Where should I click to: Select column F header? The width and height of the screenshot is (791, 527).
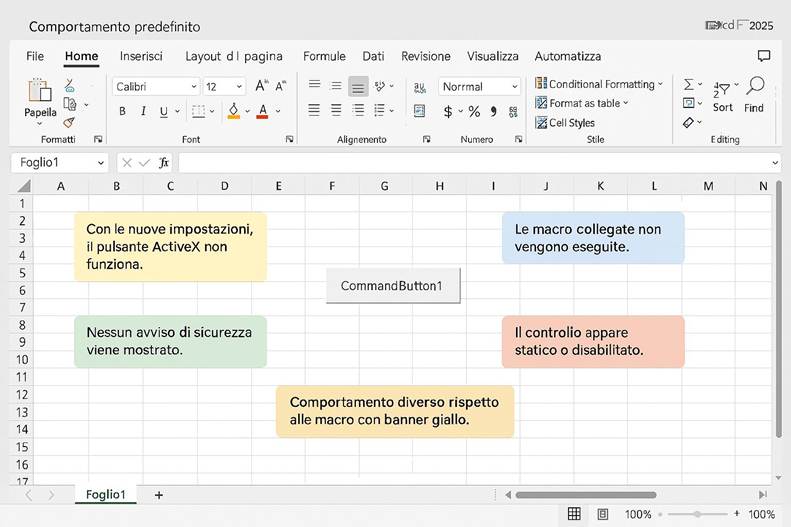(332, 186)
